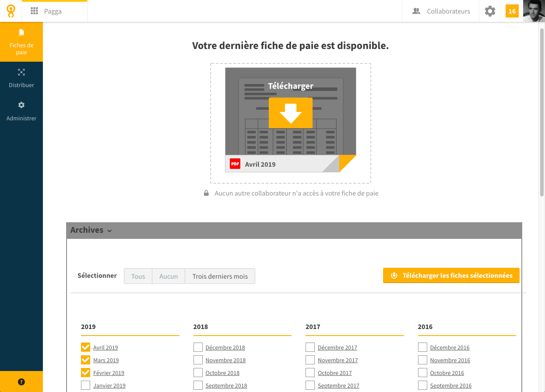Select the Fiches de paie sidebar item
Viewport: 545px width, 392px height.
[x=21, y=42]
